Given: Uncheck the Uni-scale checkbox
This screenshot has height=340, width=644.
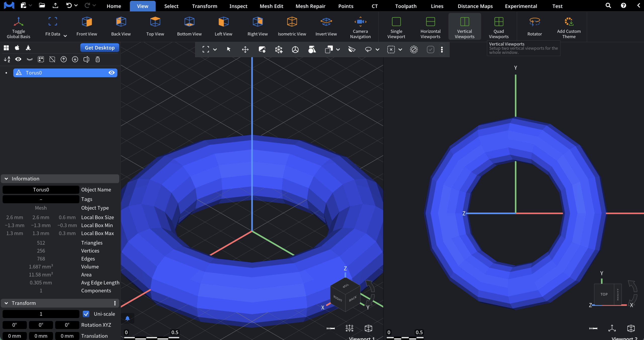Looking at the screenshot, I should pos(86,314).
